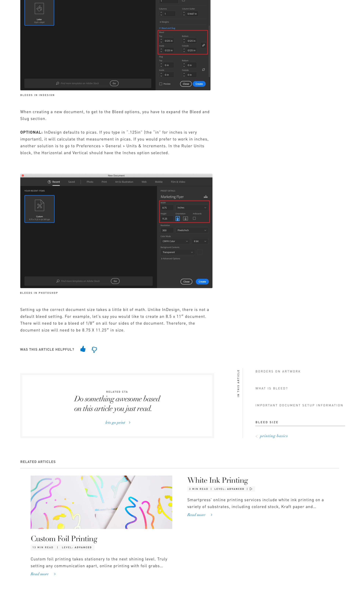Image resolution: width=364 pixels, height=596 pixels.
Task: Click the video play icon for White Ink Printing
Action: click(251, 489)
